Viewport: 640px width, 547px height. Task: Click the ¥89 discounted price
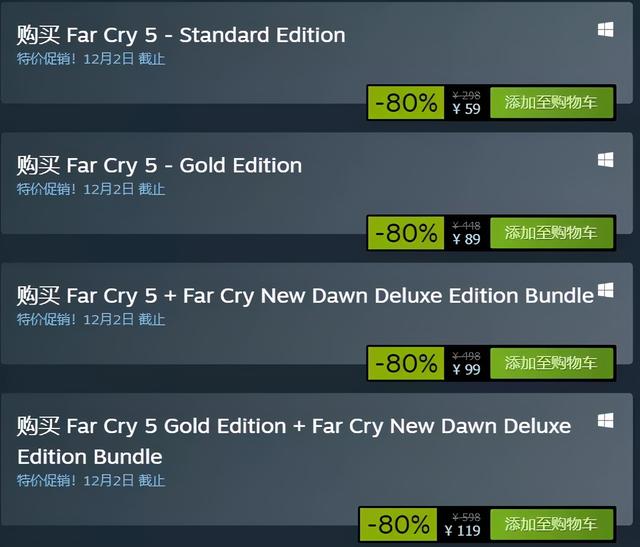[x=467, y=239]
